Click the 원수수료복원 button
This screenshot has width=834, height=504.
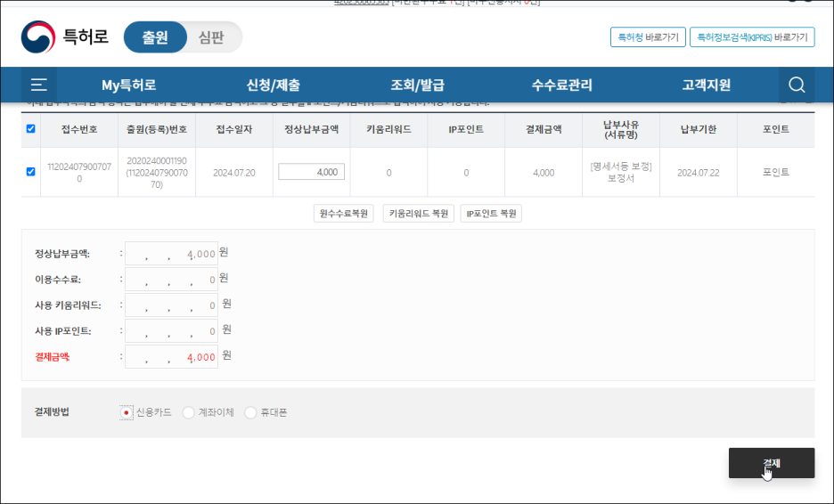pyautogui.click(x=344, y=213)
